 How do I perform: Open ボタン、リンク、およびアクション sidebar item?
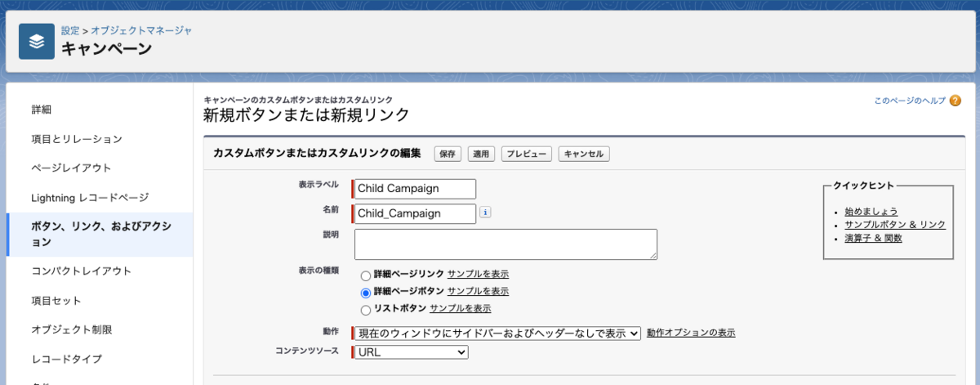point(100,235)
